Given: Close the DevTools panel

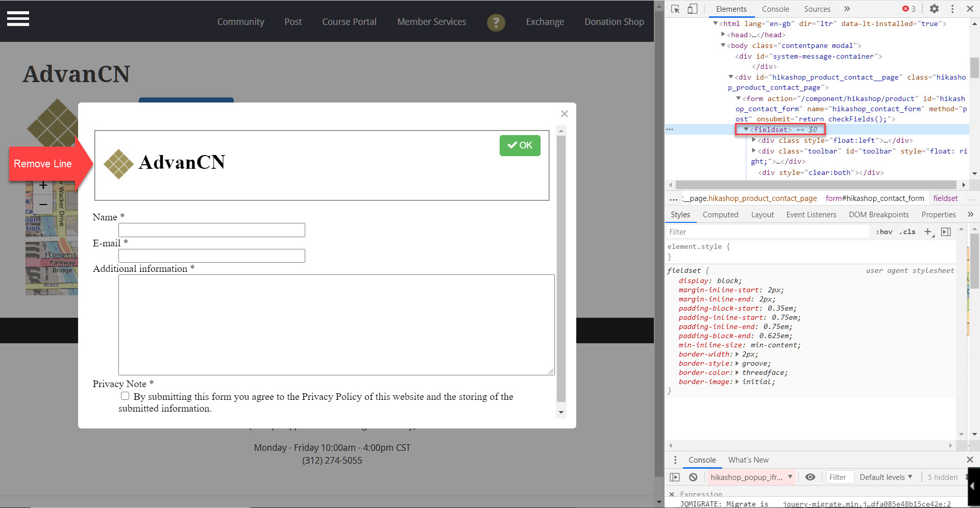Looking at the screenshot, I should (970, 9).
